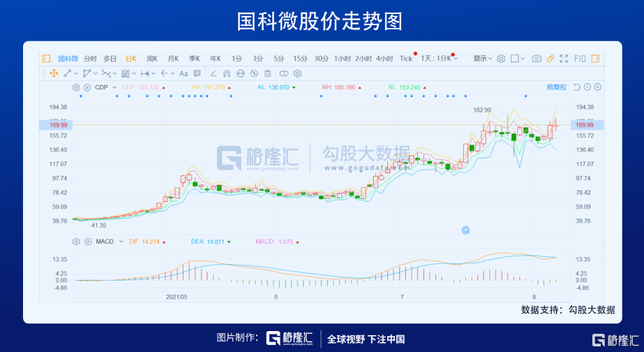
Task: Remove the CDP indicator
Action: coord(87,87)
